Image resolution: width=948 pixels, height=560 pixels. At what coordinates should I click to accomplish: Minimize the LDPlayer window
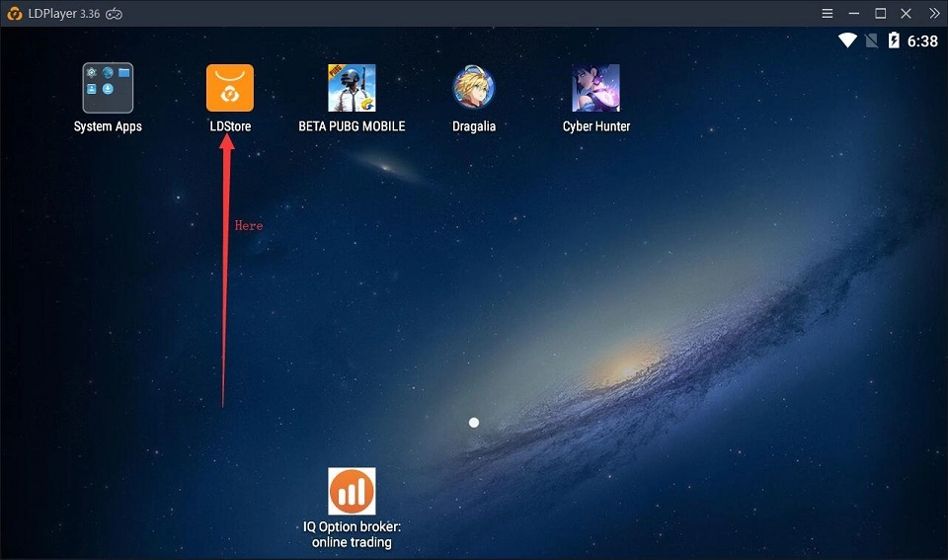pos(853,13)
